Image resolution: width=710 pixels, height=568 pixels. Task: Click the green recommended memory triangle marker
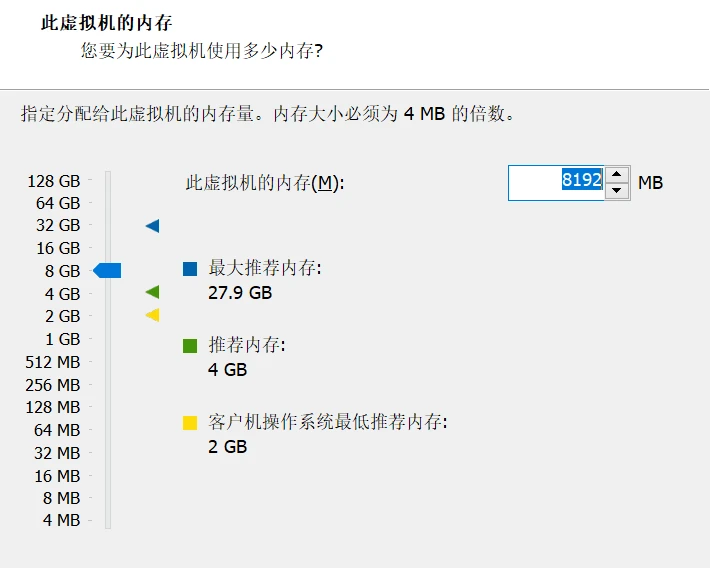pyautogui.click(x=153, y=292)
